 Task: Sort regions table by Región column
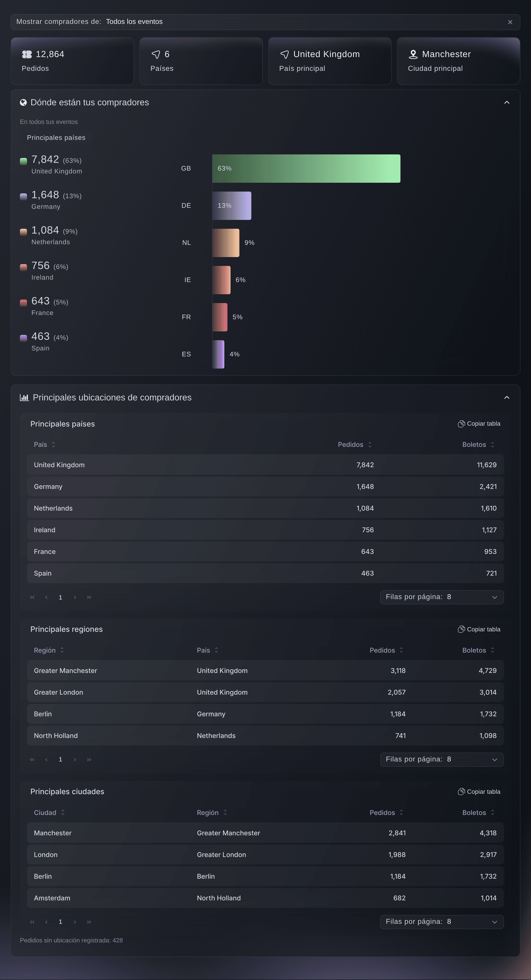click(49, 650)
